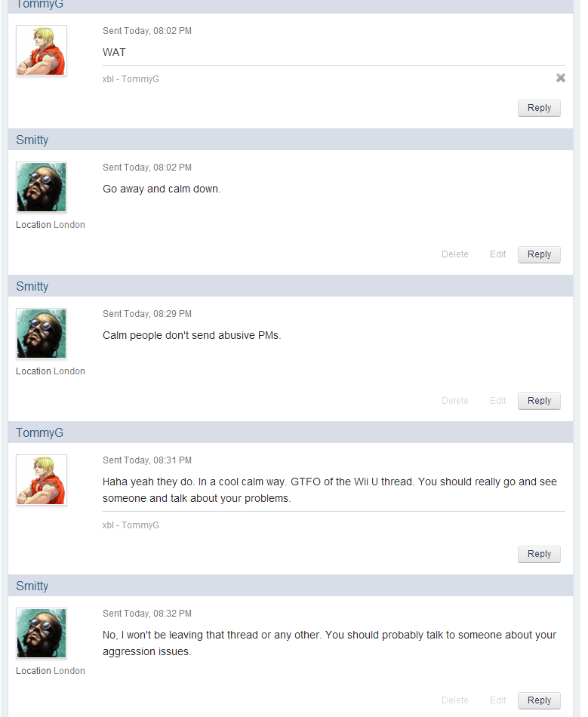Screen dimensions: 588x717
Task: Reply to 'Go away and calm down' message
Action: point(539,254)
